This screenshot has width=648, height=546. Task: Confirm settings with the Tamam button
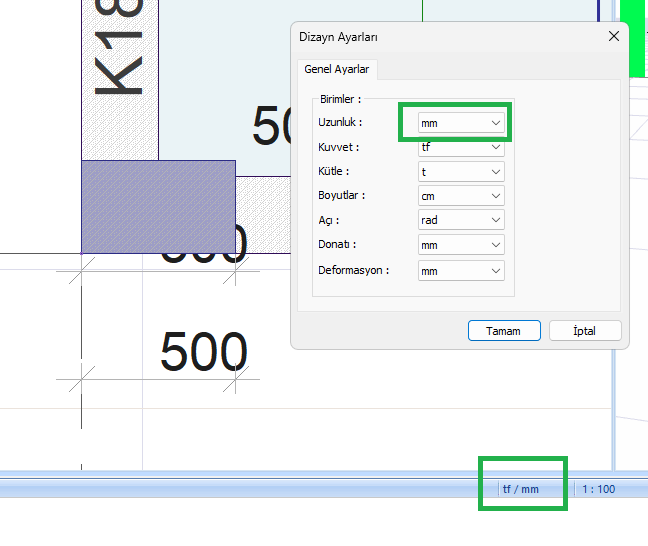tap(504, 330)
